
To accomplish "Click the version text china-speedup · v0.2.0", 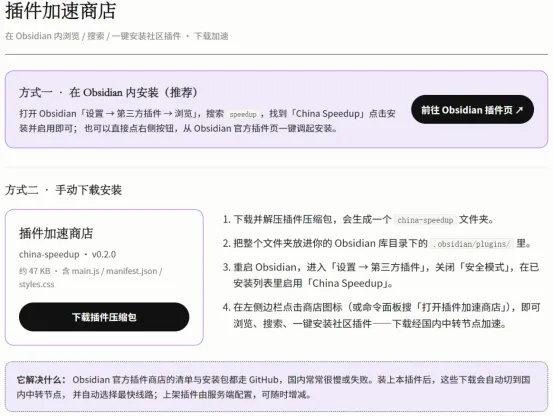I will 67,254.
